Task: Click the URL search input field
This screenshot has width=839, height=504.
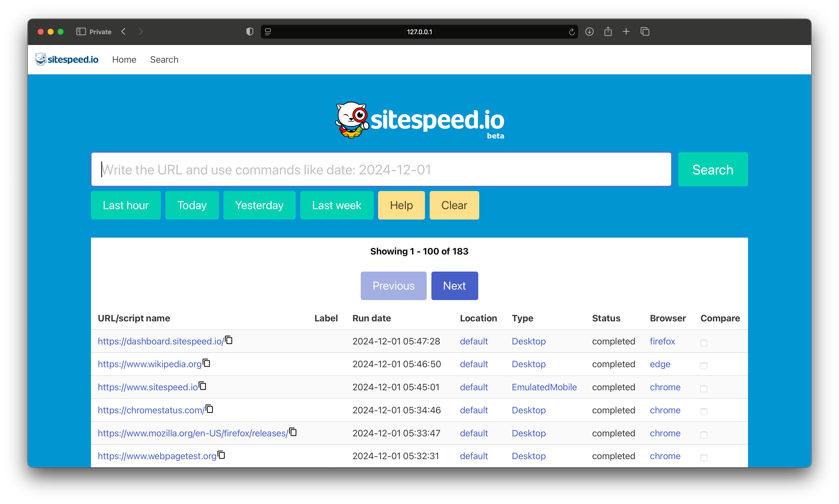Action: 381,169
